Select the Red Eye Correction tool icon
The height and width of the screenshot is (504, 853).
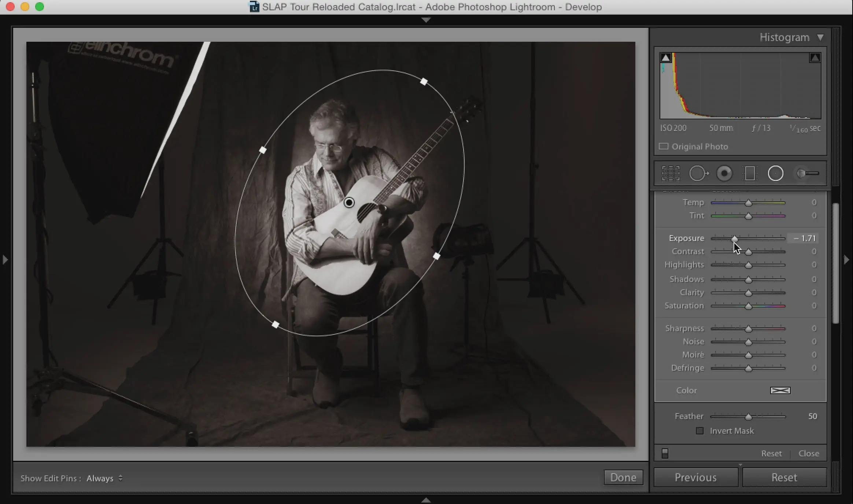tap(724, 173)
